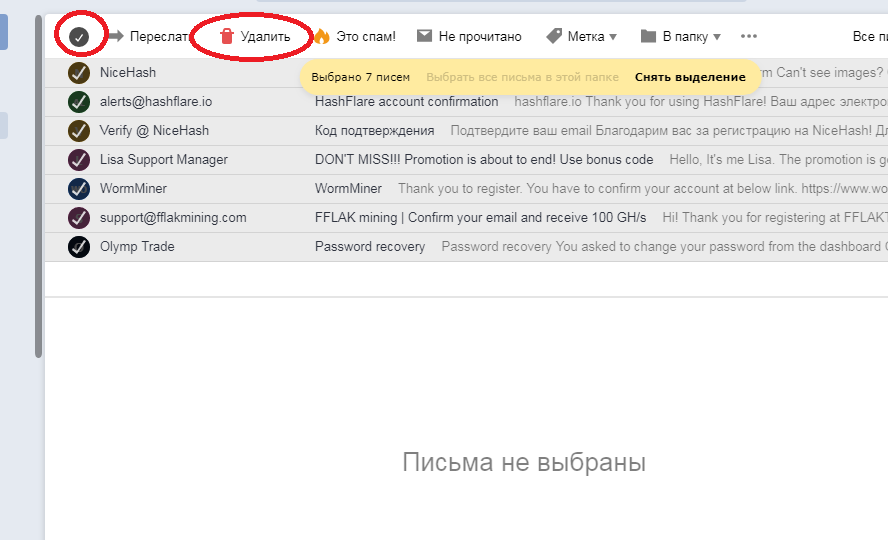Uncheck the Olymp Trade email checkbox
The height and width of the screenshot is (540, 888).
79,247
